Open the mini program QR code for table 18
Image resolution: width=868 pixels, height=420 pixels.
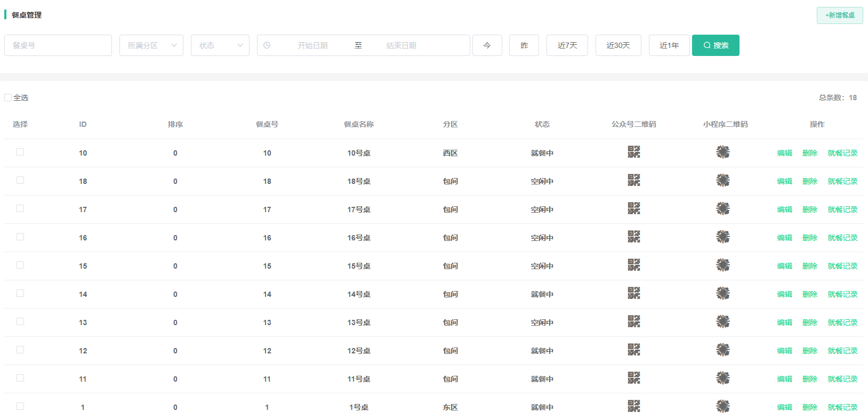coord(722,181)
